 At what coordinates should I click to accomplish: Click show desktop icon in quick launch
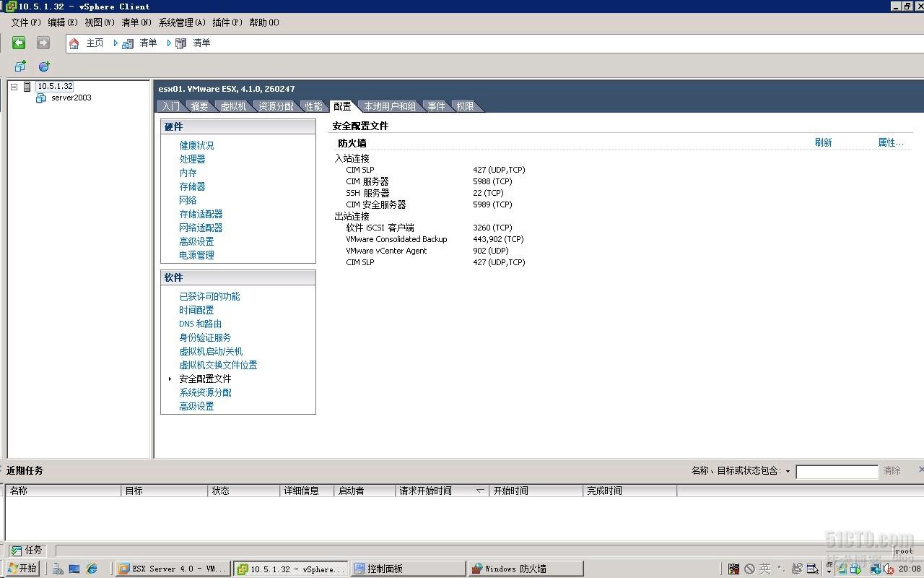click(74, 569)
